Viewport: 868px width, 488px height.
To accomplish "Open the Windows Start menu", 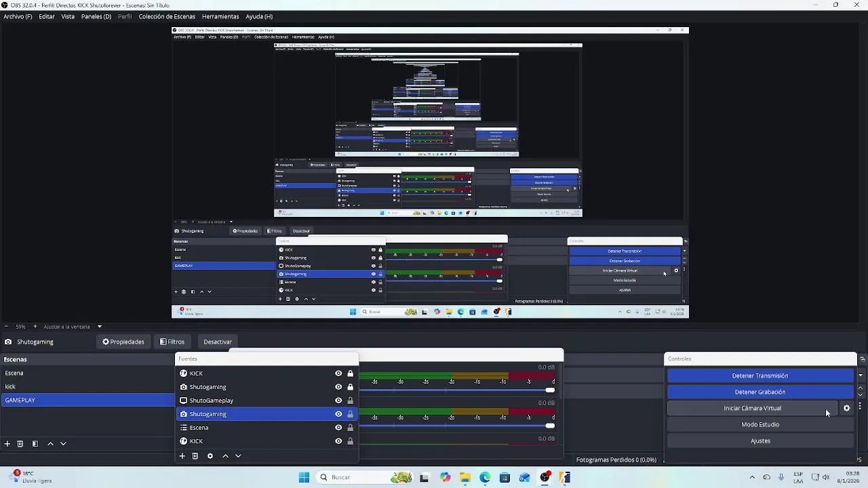I will tap(304, 477).
